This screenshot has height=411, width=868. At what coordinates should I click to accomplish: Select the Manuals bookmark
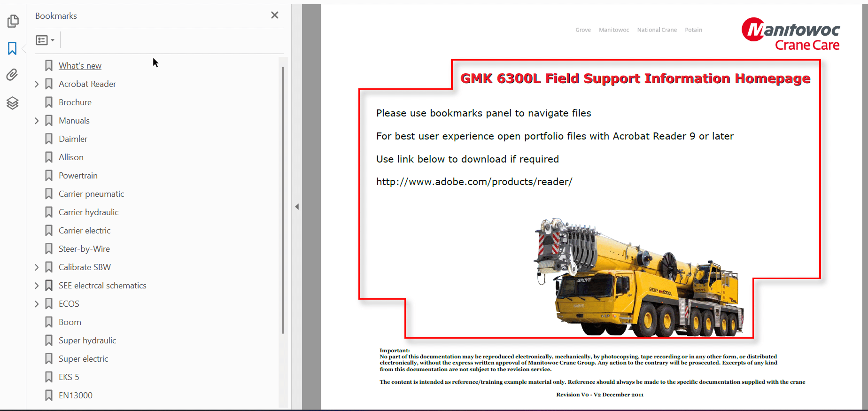coord(74,121)
